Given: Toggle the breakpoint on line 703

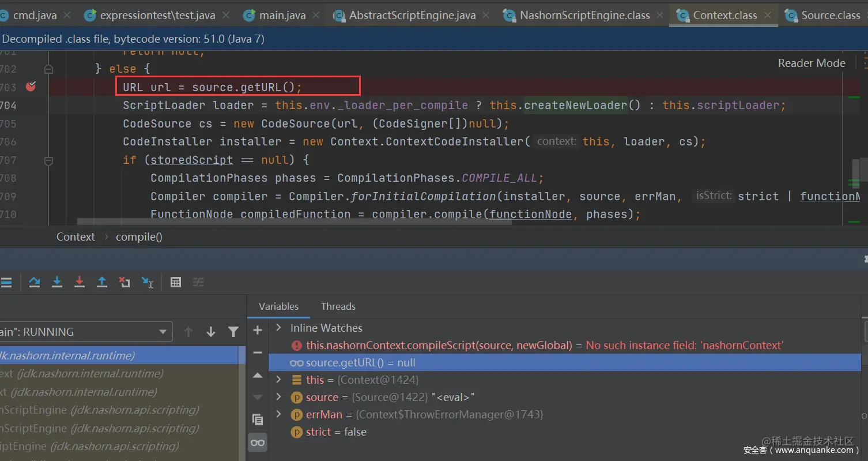Looking at the screenshot, I should [31, 87].
